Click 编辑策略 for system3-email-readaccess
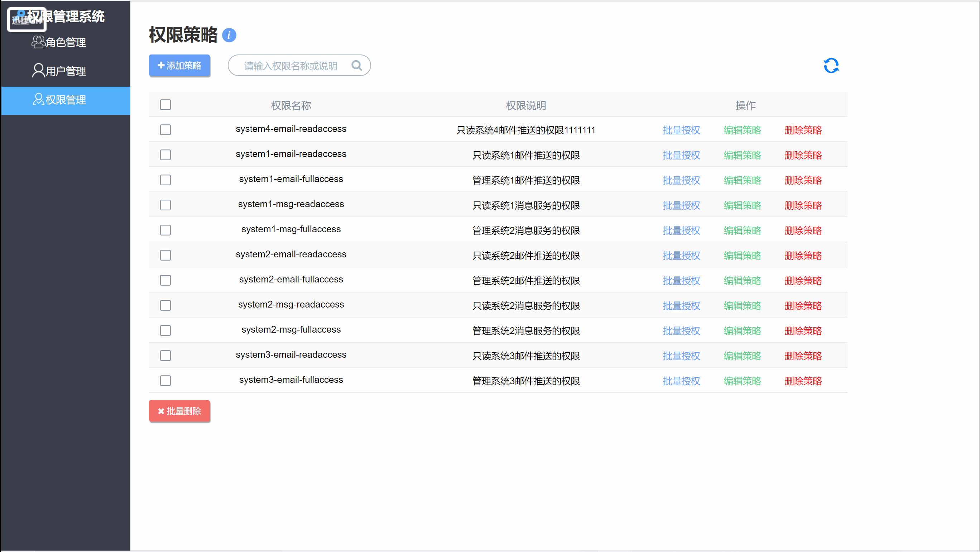This screenshot has width=980, height=552. click(x=742, y=356)
